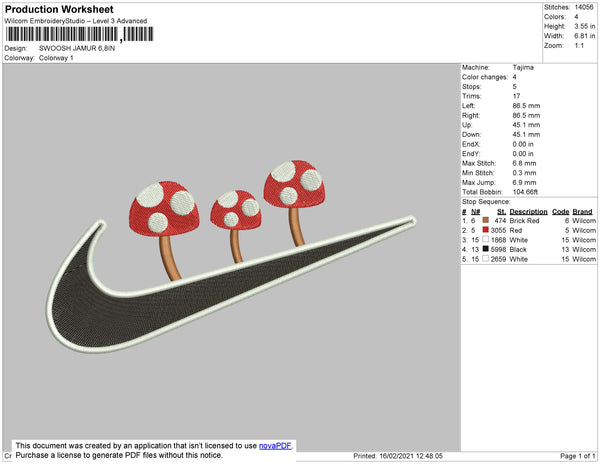Click the Brand column header
This screenshot has width=600, height=464.
pyautogui.click(x=582, y=212)
